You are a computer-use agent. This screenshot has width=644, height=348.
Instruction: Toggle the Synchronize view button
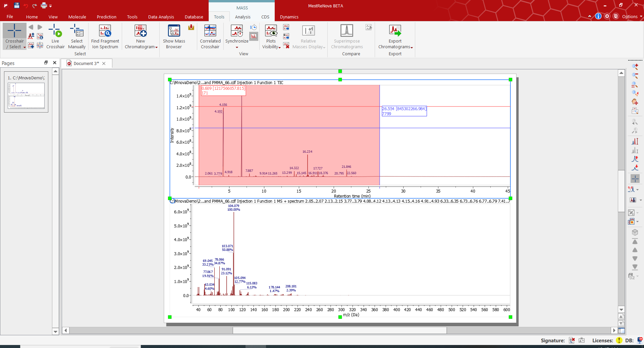coord(237,31)
